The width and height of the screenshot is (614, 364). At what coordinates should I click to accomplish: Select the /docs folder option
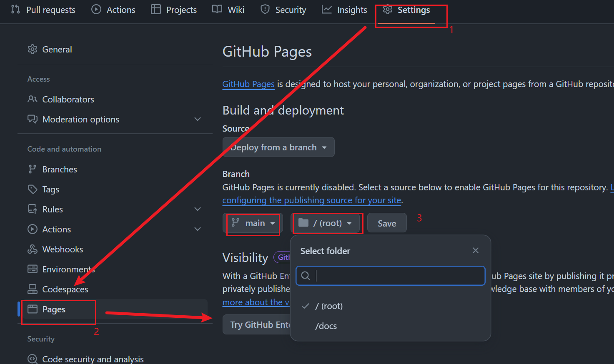[x=391, y=326]
